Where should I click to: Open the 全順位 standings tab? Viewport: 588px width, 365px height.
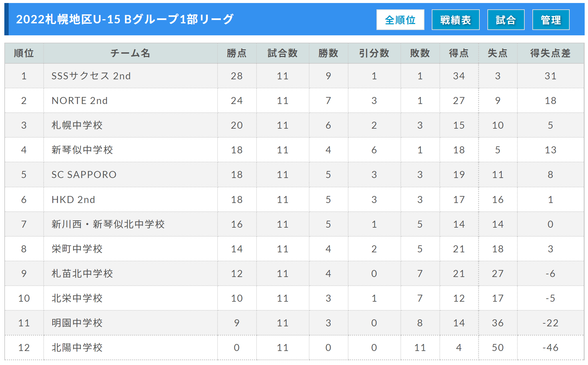400,20
